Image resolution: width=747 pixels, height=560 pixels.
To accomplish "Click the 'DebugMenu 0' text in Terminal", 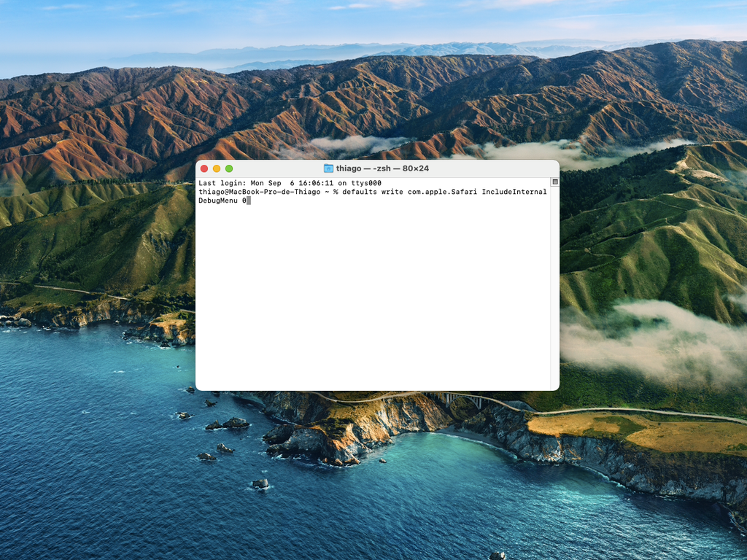I will click(x=222, y=201).
